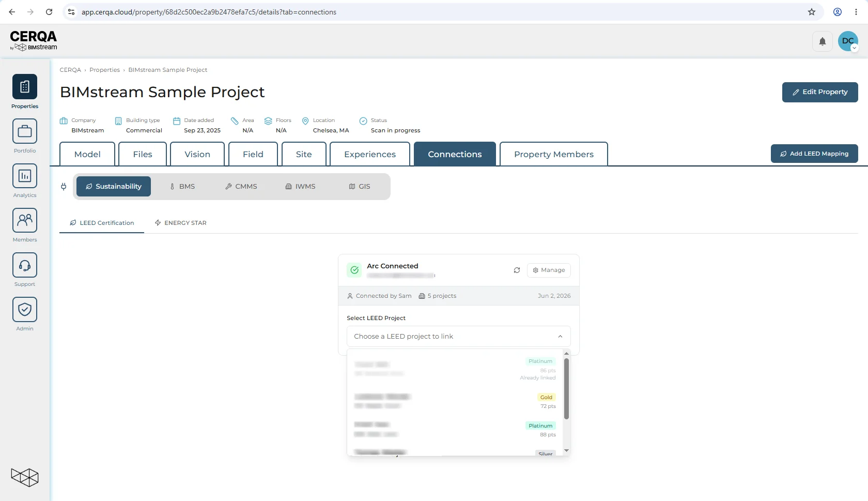Select the IWMS connection category
This screenshot has height=501, width=868.
(x=300, y=187)
